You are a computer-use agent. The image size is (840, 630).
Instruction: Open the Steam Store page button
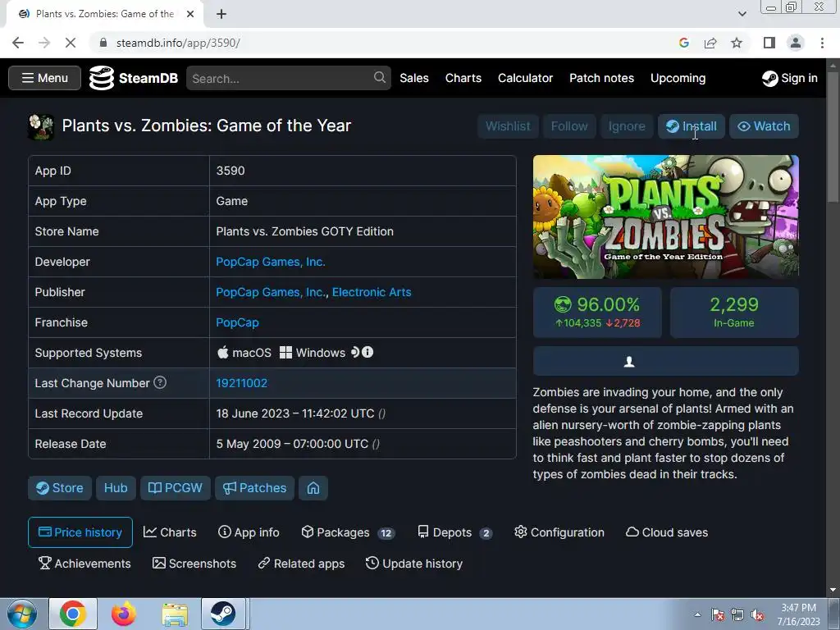click(60, 488)
